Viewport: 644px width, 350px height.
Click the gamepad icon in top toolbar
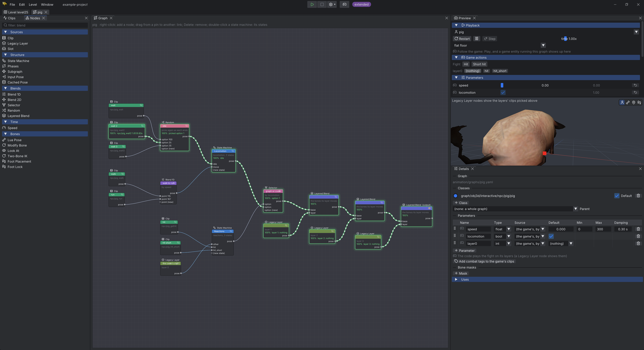[x=345, y=5]
